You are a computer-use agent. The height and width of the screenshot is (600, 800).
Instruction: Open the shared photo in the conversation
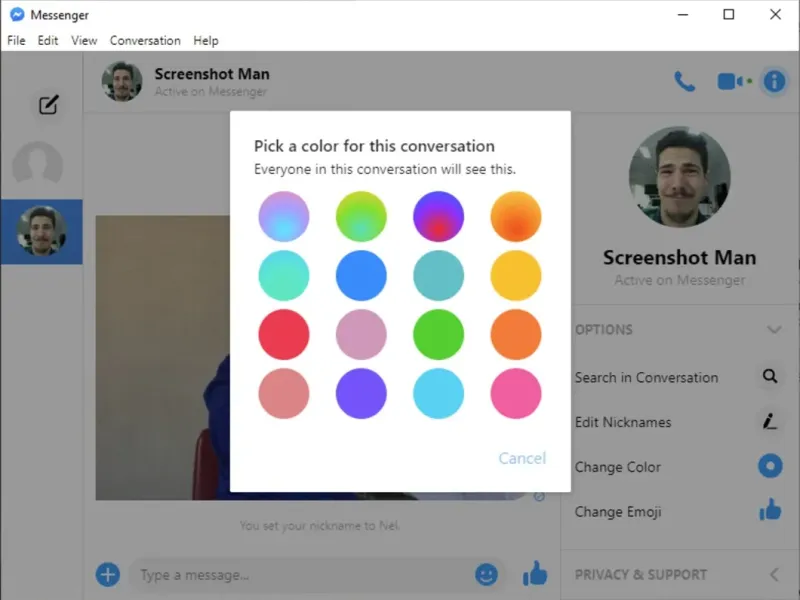(163, 357)
